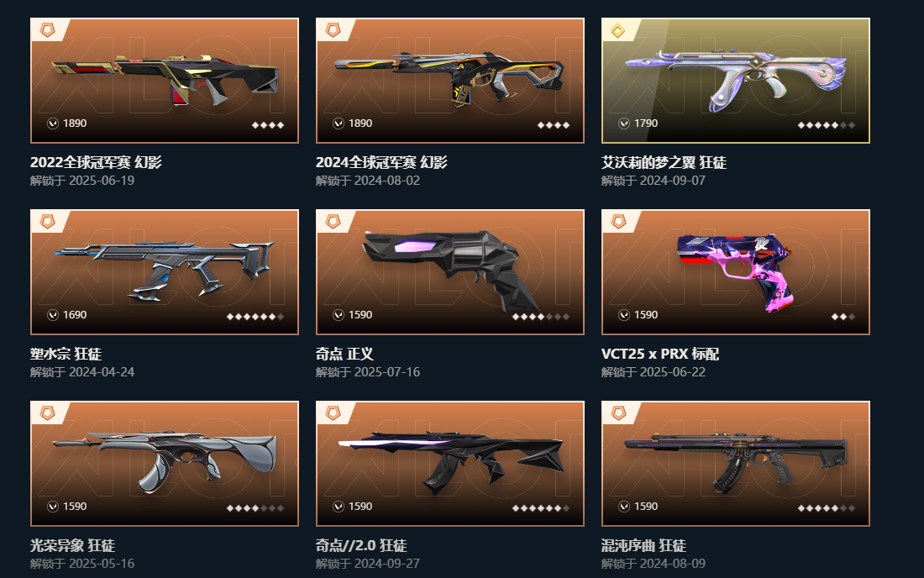
Task: Click the level diamonds on VCT25 x PRX 标配
Action: 843,317
